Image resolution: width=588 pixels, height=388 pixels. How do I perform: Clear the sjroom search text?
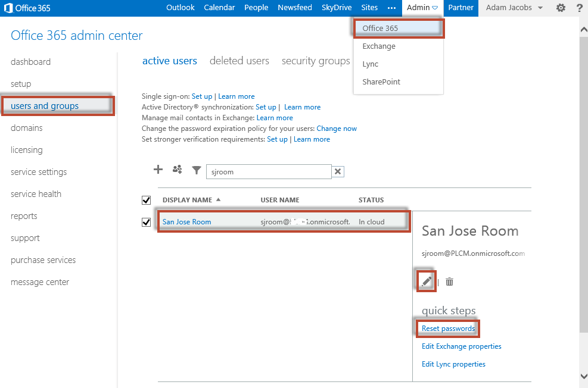click(338, 171)
